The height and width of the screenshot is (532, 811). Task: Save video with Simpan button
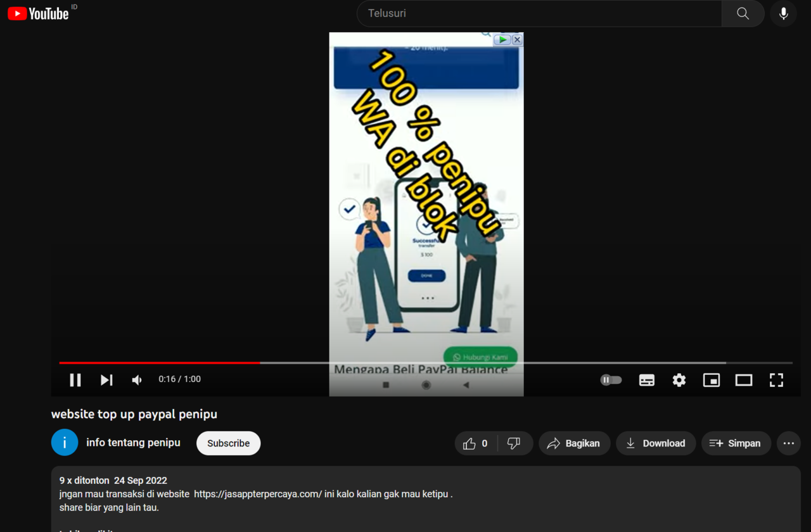[736, 443]
